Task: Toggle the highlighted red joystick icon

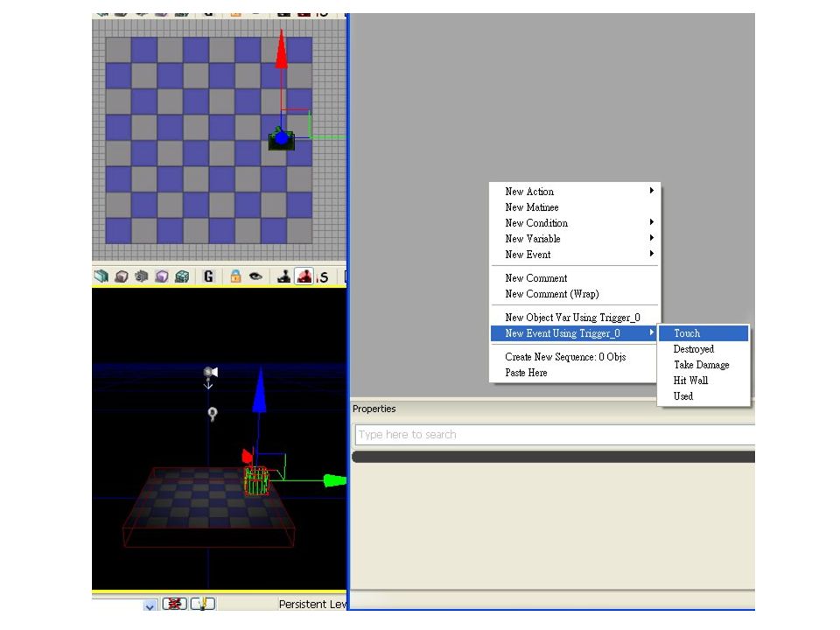Action: pos(304,276)
